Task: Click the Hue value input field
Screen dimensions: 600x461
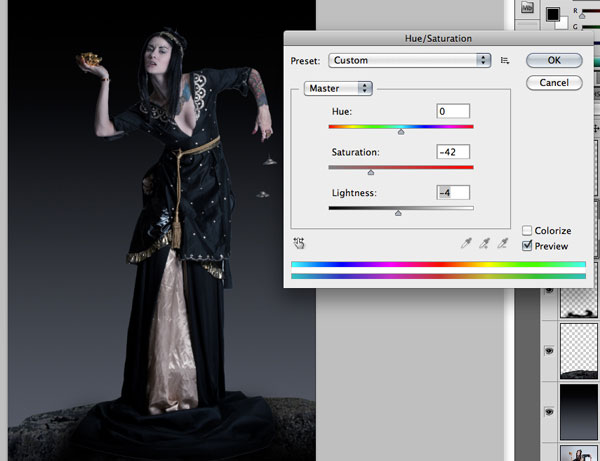Action: pos(453,111)
